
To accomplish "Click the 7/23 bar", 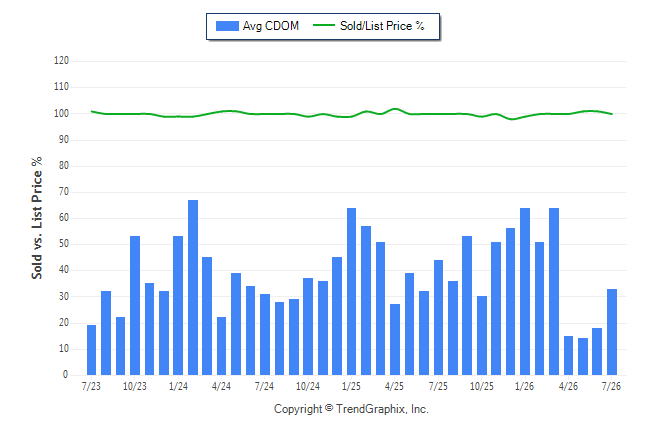I will click(91, 350).
